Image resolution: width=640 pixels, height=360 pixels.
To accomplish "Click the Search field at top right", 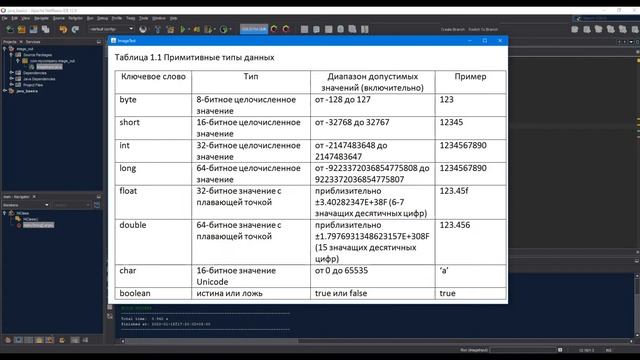I will coord(606,18).
